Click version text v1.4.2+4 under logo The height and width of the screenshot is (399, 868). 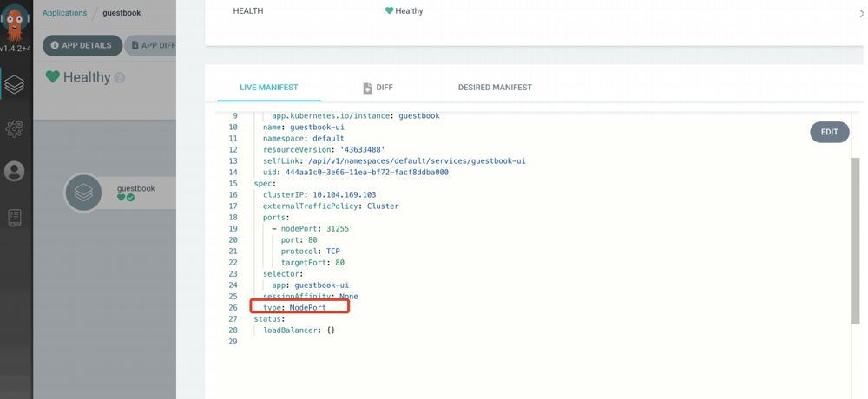pyautogui.click(x=15, y=49)
